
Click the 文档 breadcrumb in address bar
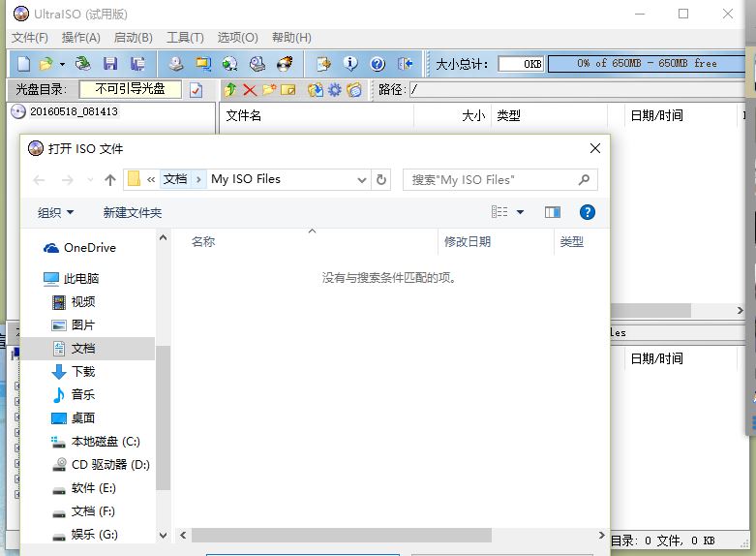(175, 179)
